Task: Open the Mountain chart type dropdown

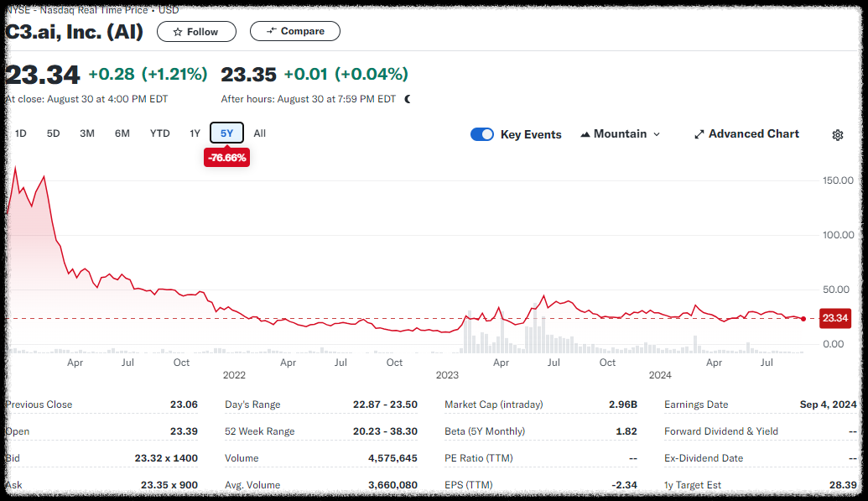Action: coord(621,134)
